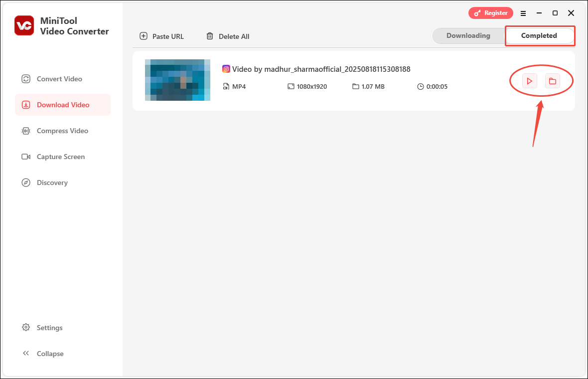Switch to the Downloading tab
The width and height of the screenshot is (588, 379).
tap(468, 35)
